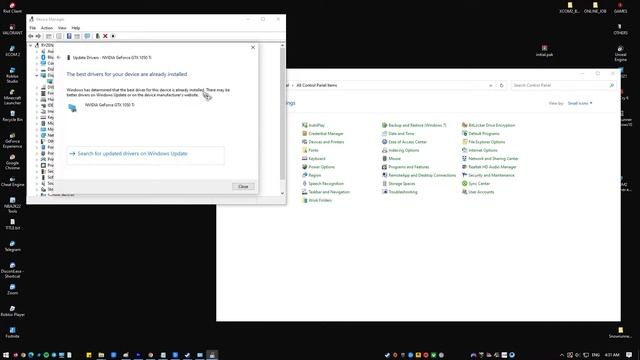Click the Refresh button in Control Panel
The width and height of the screenshot is (640, 360).
(x=502, y=85)
